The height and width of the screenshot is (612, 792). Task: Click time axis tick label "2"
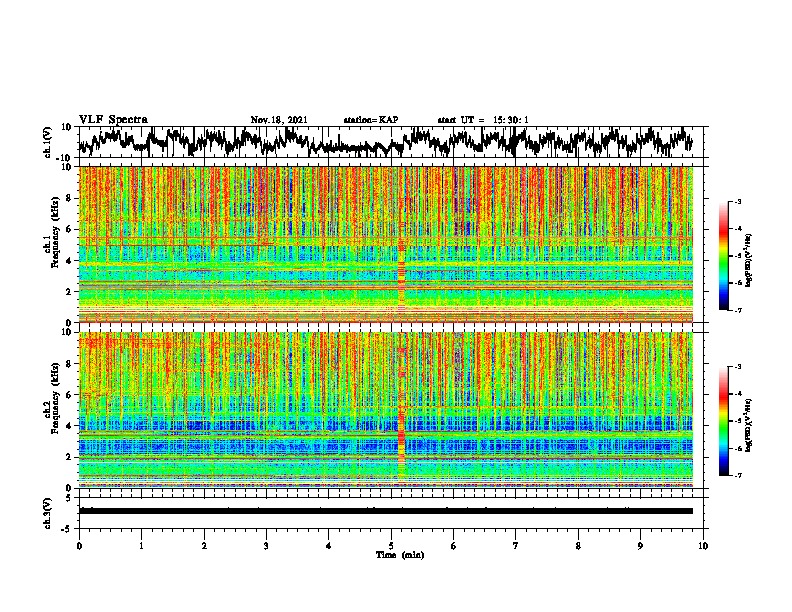point(204,546)
